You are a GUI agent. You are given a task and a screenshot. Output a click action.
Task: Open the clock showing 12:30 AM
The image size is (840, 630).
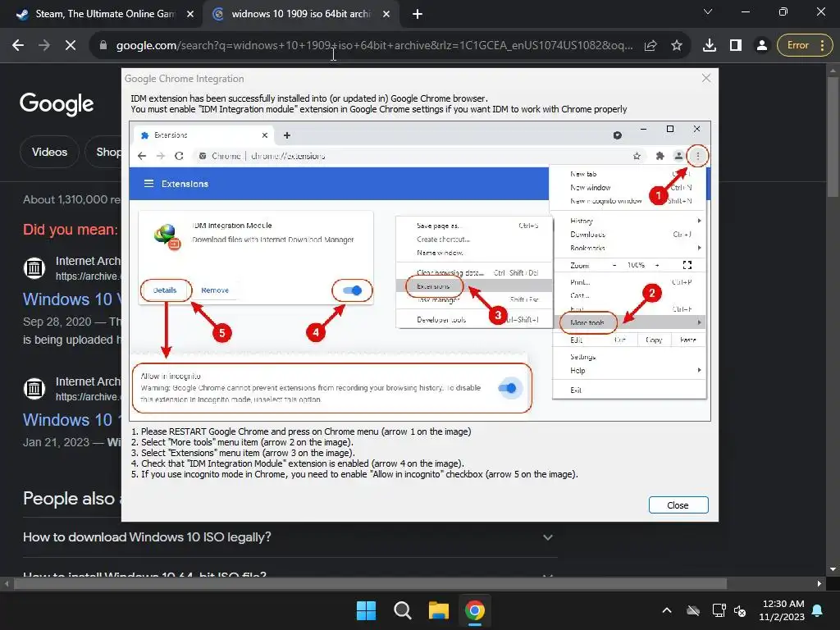[x=782, y=610]
